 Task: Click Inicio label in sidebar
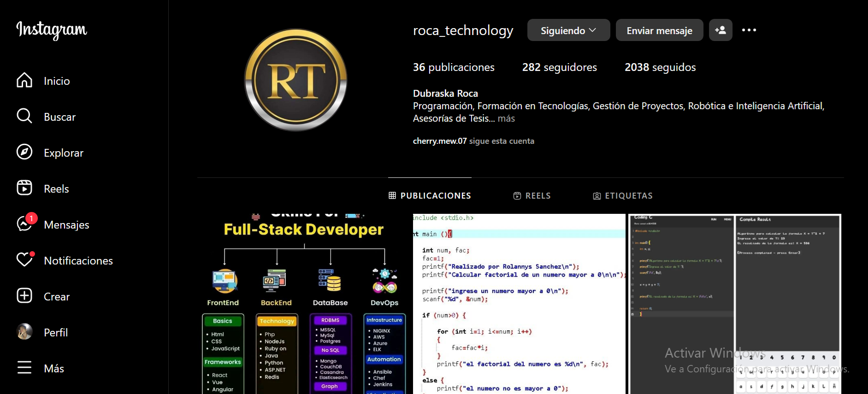click(57, 81)
